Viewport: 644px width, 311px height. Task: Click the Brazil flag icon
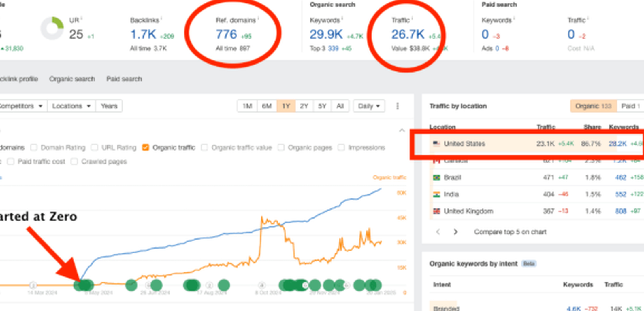coord(436,177)
